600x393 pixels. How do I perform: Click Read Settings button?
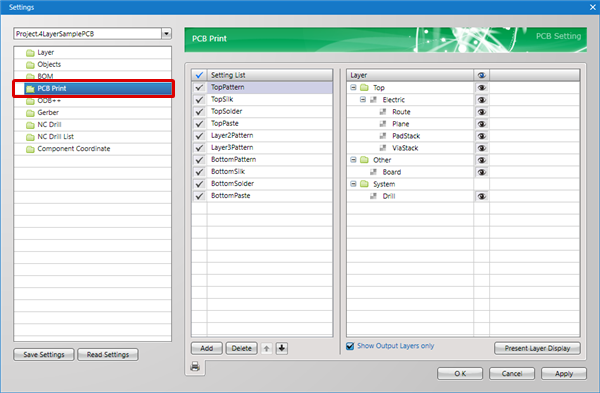click(108, 355)
